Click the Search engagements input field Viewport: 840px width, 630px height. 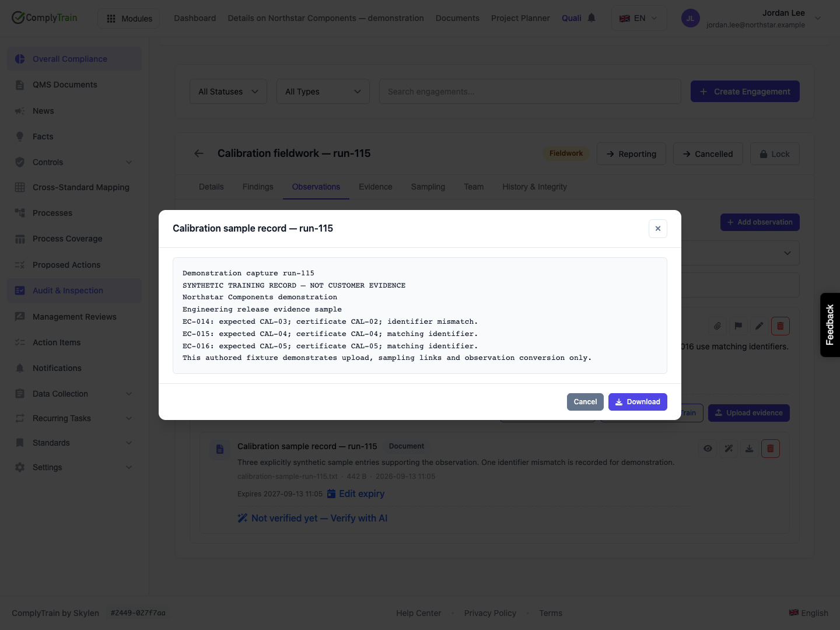click(x=530, y=92)
